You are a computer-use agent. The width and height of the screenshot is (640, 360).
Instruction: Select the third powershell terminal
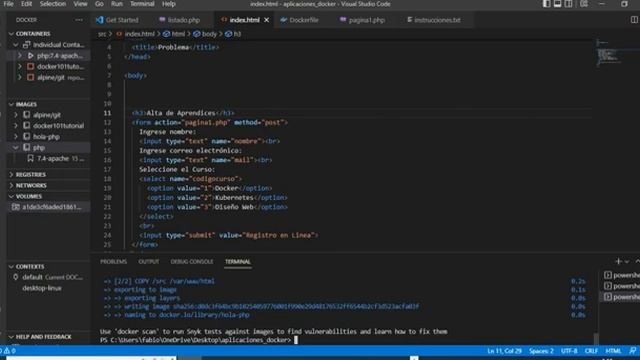pyautogui.click(x=621, y=297)
